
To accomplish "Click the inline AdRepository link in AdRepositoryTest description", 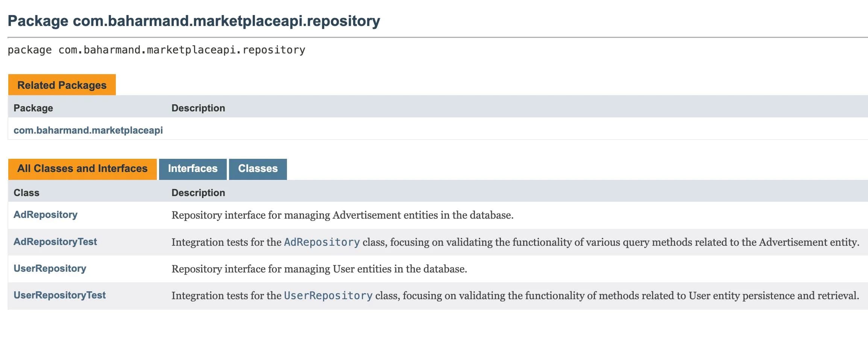I will (x=322, y=242).
